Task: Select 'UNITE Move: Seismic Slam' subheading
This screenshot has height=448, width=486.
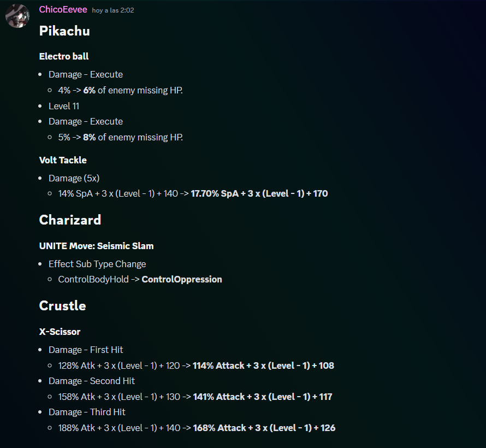Action: pyautogui.click(x=96, y=246)
